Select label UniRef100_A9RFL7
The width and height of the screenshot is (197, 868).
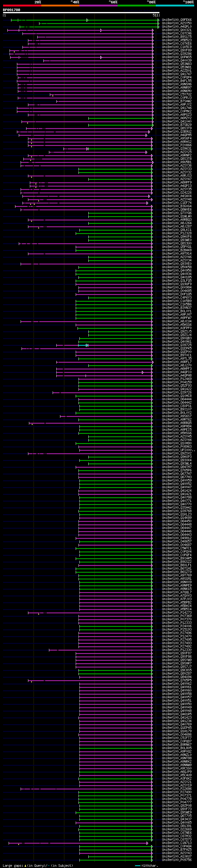(x=177, y=362)
